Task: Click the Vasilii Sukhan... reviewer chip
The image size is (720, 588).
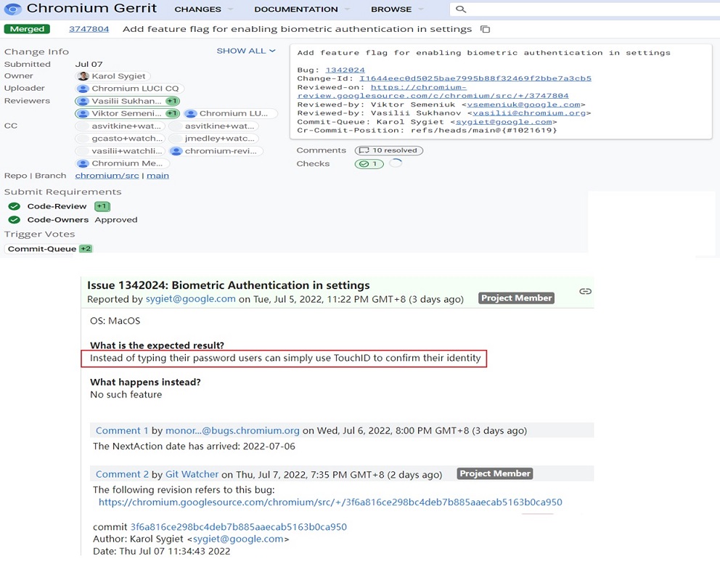Action: pos(127,101)
